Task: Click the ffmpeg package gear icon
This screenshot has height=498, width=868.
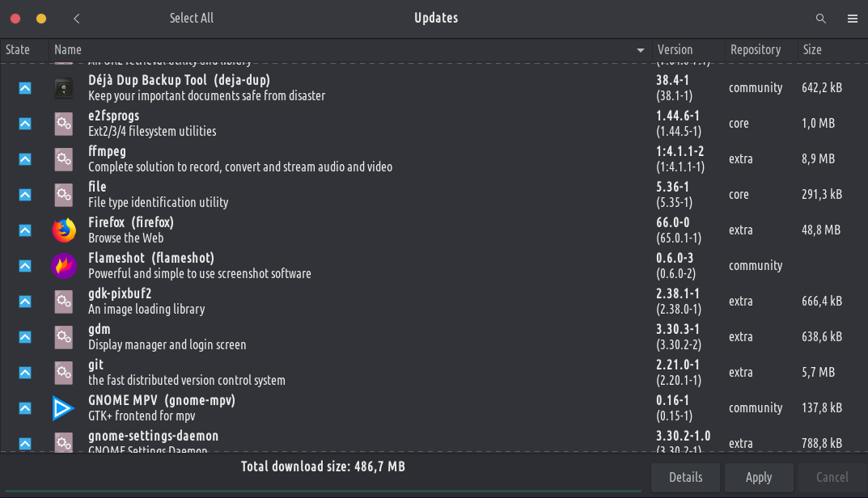Action: 64,159
